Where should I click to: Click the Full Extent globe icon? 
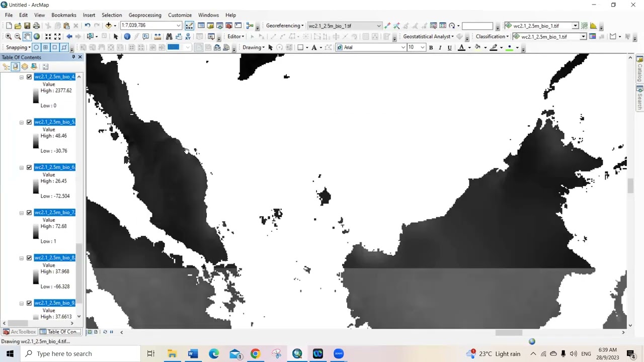[x=37, y=37]
